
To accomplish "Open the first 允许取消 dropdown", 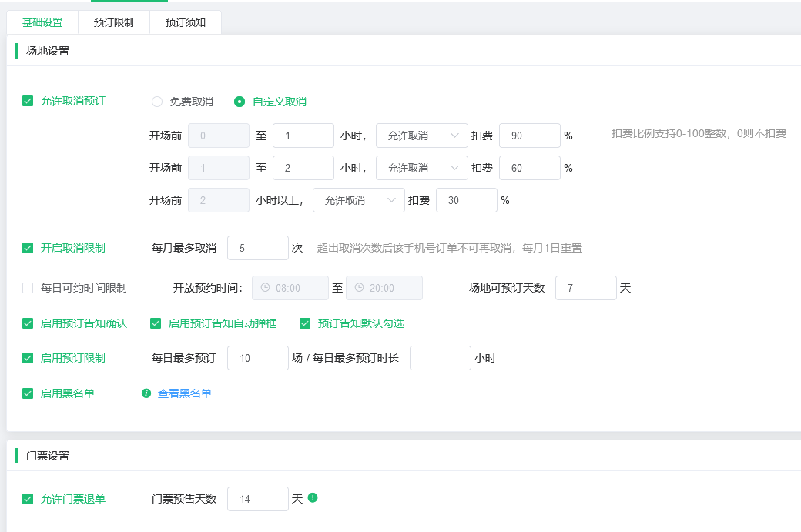I will pos(421,135).
